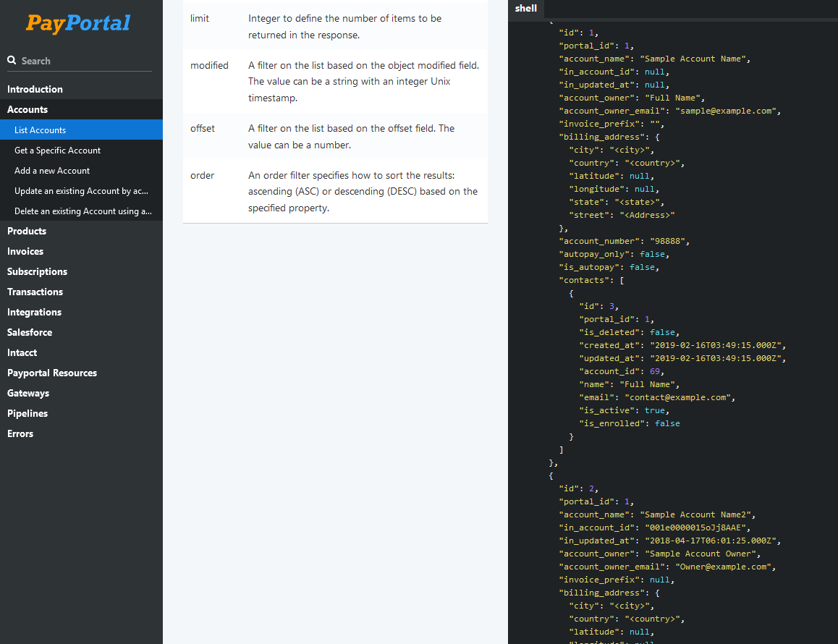Image resolution: width=838 pixels, height=644 pixels.
Task: Open the Salesforce section
Action: tap(30, 332)
